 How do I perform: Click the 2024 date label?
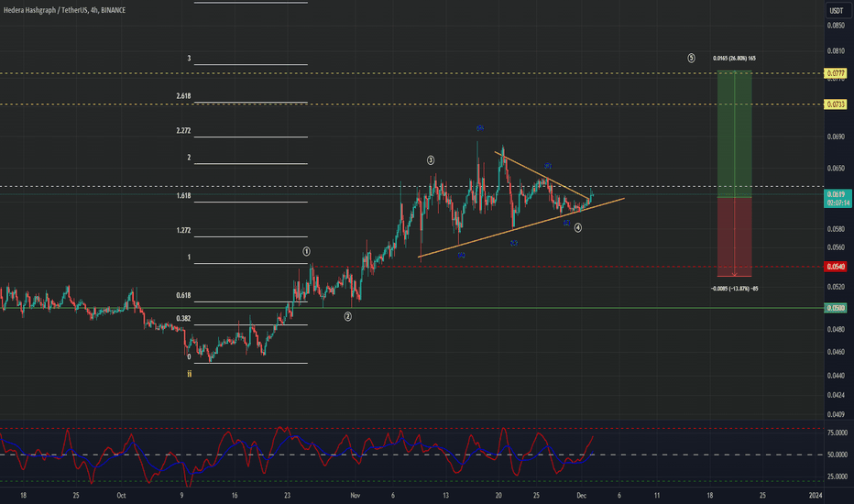coord(816,495)
